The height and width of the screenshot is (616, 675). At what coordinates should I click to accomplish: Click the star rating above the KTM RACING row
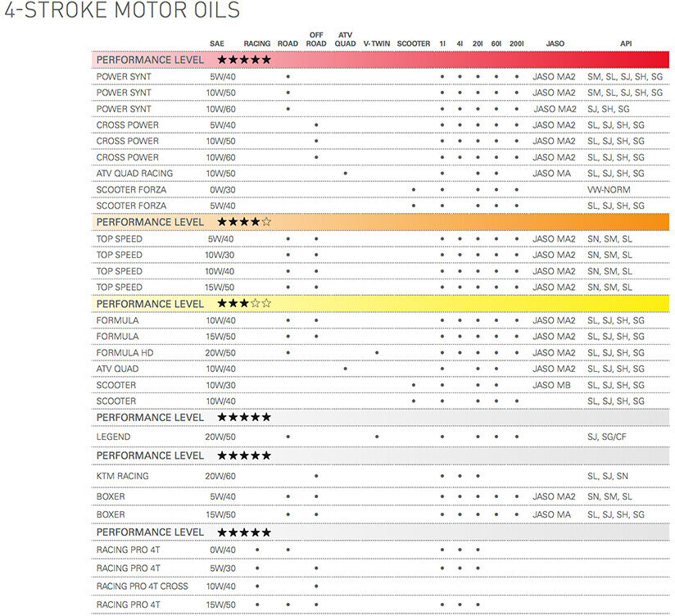click(243, 455)
